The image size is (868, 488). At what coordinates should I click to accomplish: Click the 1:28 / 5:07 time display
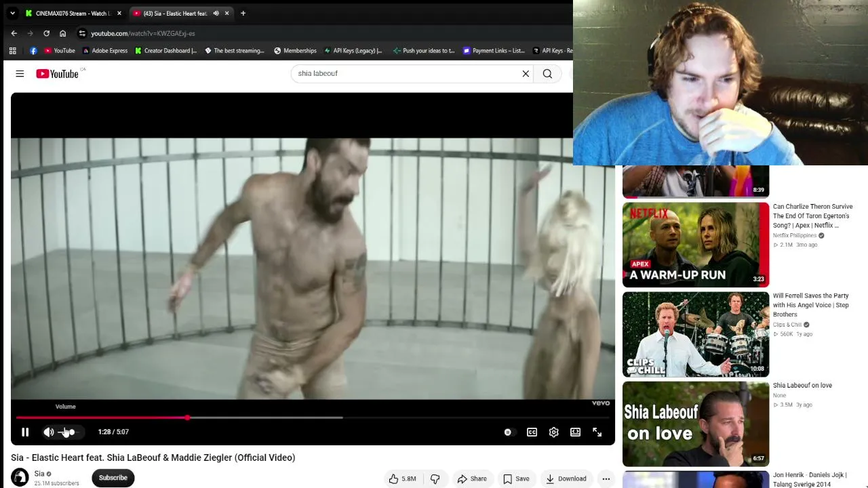tap(113, 432)
